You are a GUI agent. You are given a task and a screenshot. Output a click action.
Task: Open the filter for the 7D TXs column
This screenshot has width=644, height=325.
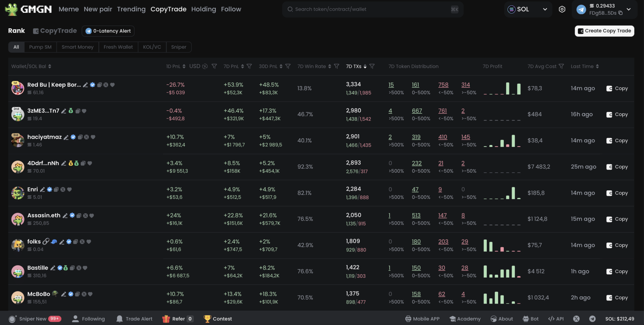pyautogui.click(x=372, y=66)
